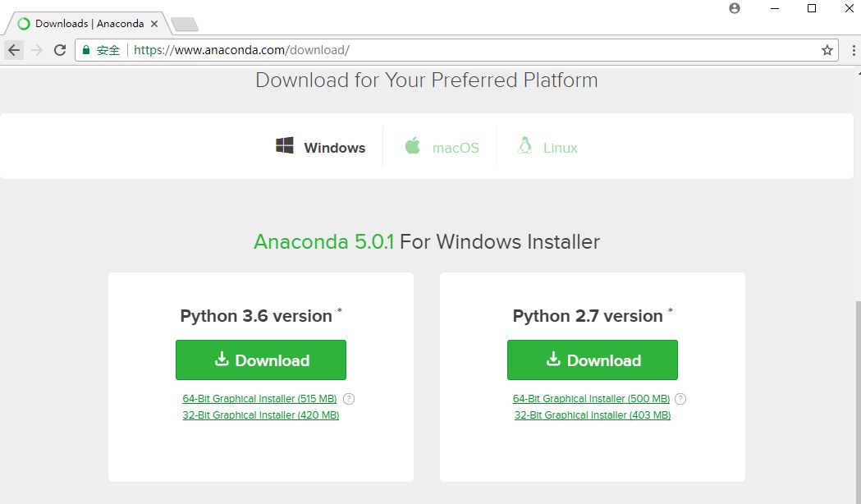Download the Python 2.7 version
Image resolution: width=861 pixels, height=504 pixels.
pyautogui.click(x=593, y=360)
